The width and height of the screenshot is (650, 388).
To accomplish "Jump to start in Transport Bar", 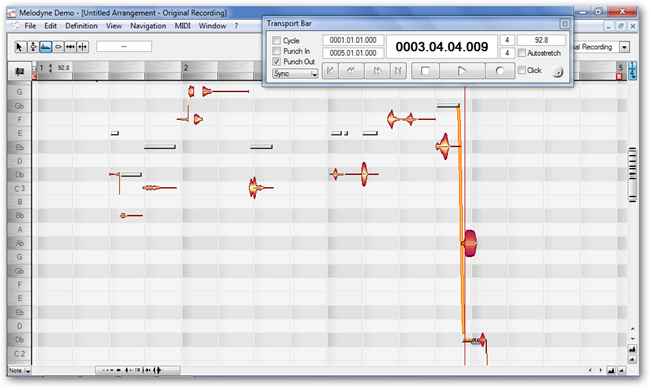I will (x=330, y=71).
